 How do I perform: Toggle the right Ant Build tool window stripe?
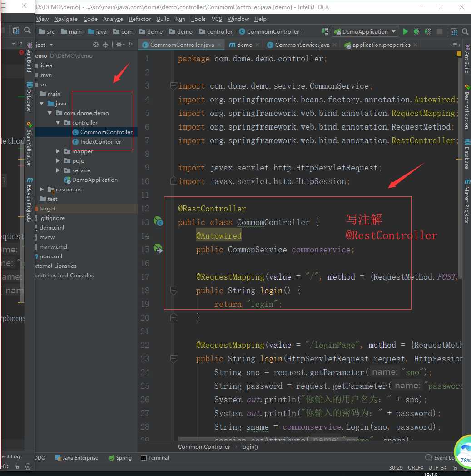[467, 59]
